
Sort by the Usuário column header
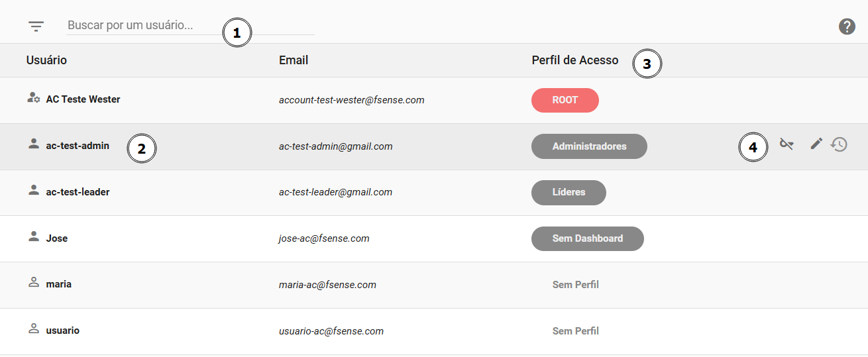click(46, 60)
